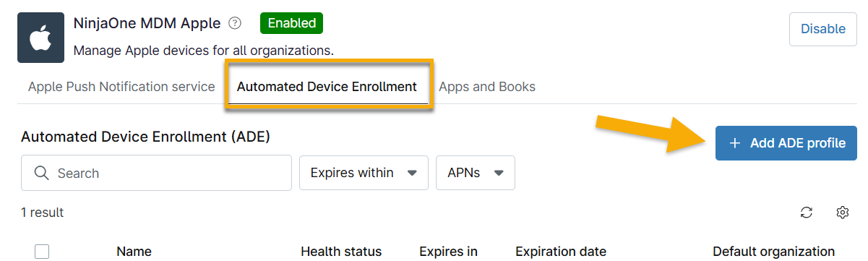Sort by Health status column

[341, 252]
